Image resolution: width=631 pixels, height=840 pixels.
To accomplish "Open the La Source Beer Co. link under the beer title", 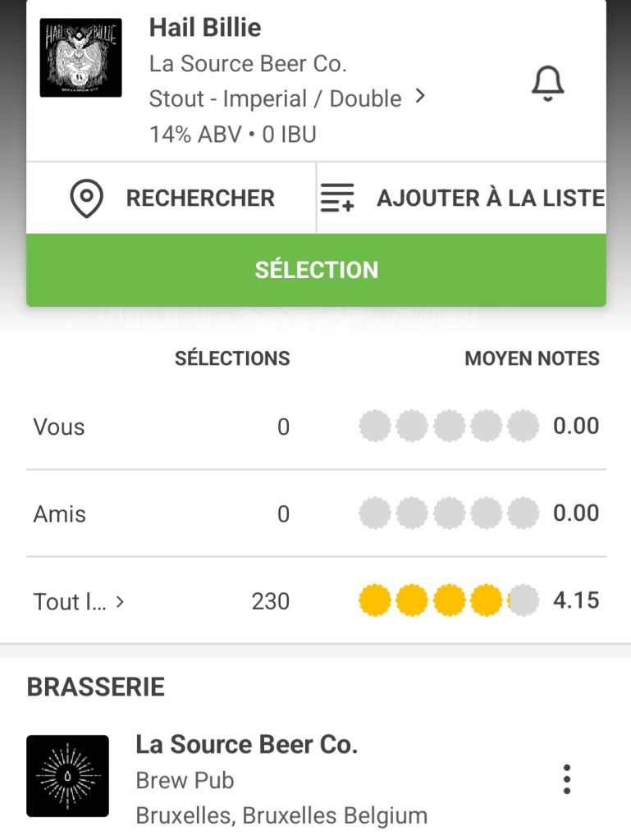I will 248,63.
